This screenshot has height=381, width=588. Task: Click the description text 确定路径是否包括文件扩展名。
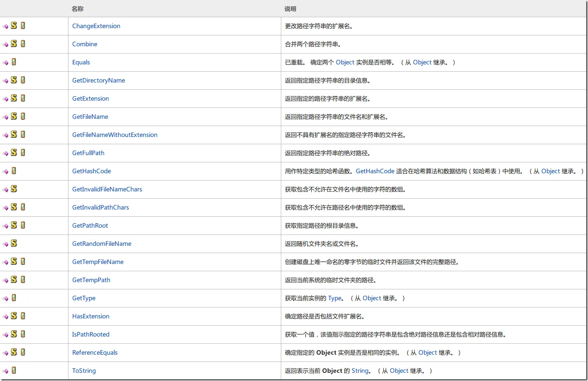(325, 316)
